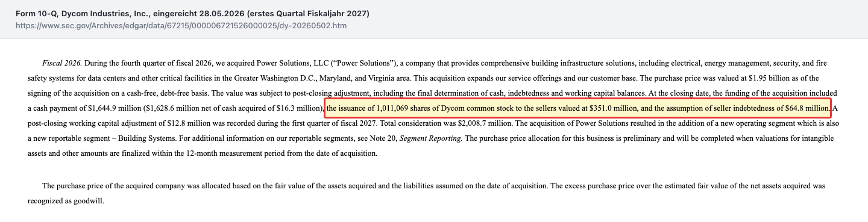Click the "$351.0 million" valuation in highlight
Image resolution: width=868 pixels, height=222 pixels.
click(x=609, y=108)
